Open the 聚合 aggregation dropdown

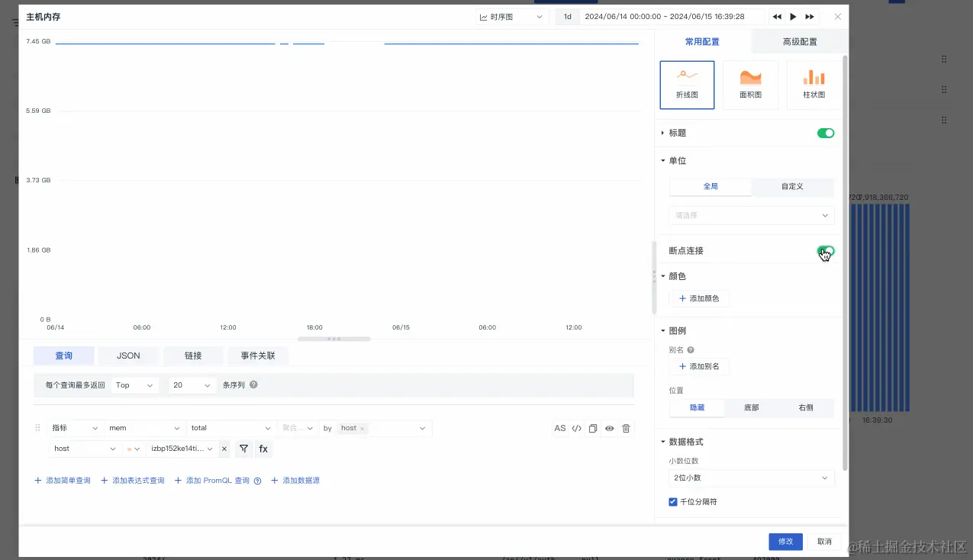298,428
